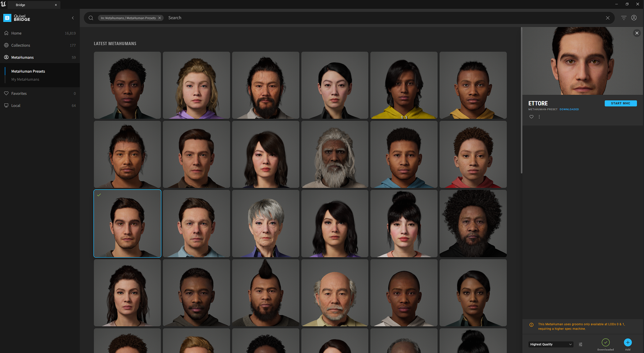Go to Home in the sidebar
The width and height of the screenshot is (644, 353).
point(40,33)
